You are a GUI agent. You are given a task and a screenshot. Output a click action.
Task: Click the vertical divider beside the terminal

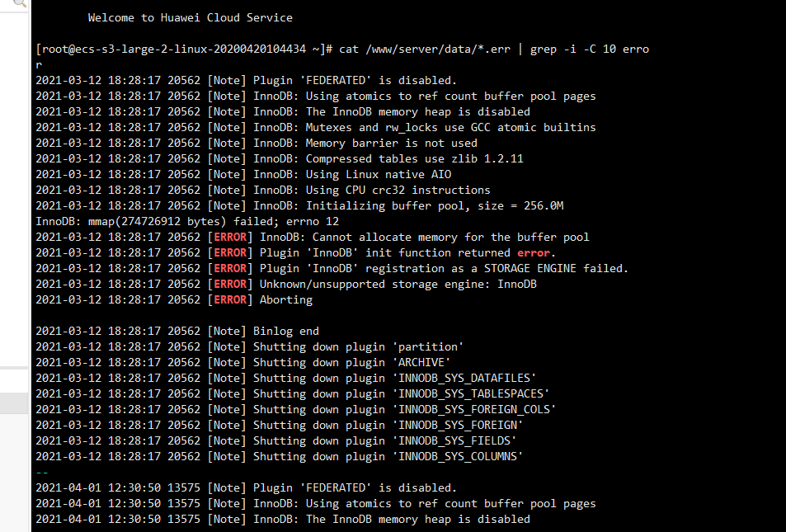[30, 266]
